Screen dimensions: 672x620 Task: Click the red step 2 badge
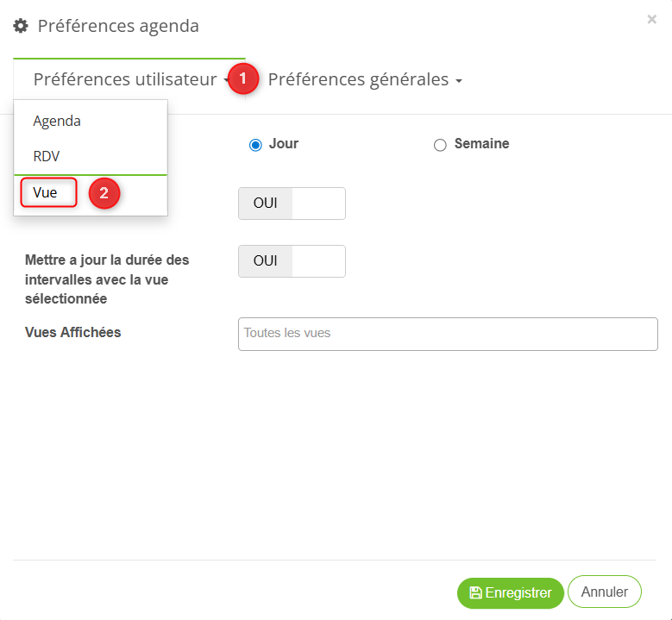pos(104,193)
